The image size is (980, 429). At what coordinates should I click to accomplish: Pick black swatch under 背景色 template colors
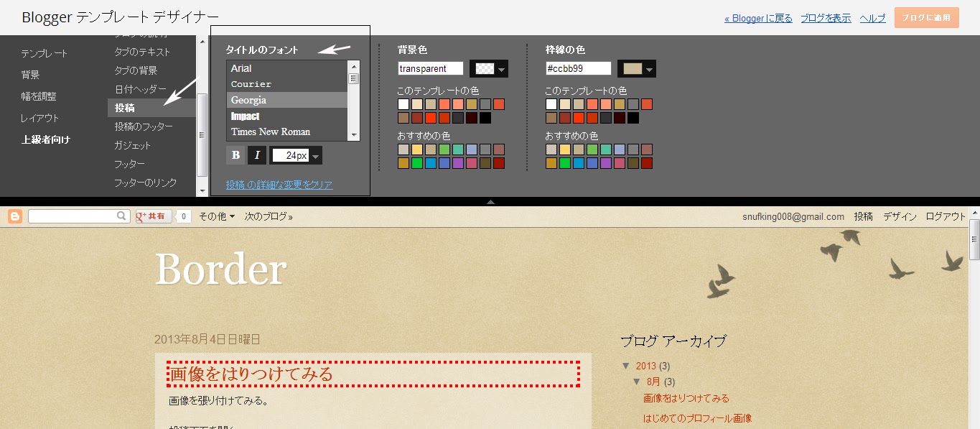coord(485,118)
